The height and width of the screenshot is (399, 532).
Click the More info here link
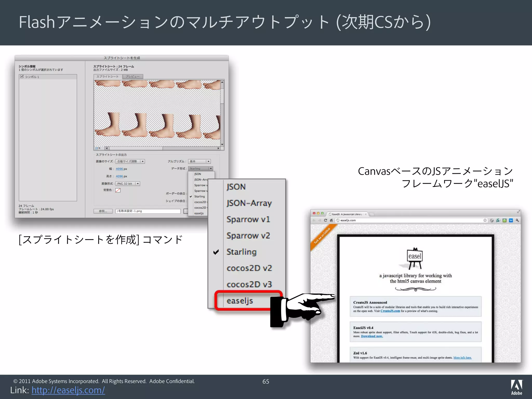pyautogui.click(x=462, y=358)
